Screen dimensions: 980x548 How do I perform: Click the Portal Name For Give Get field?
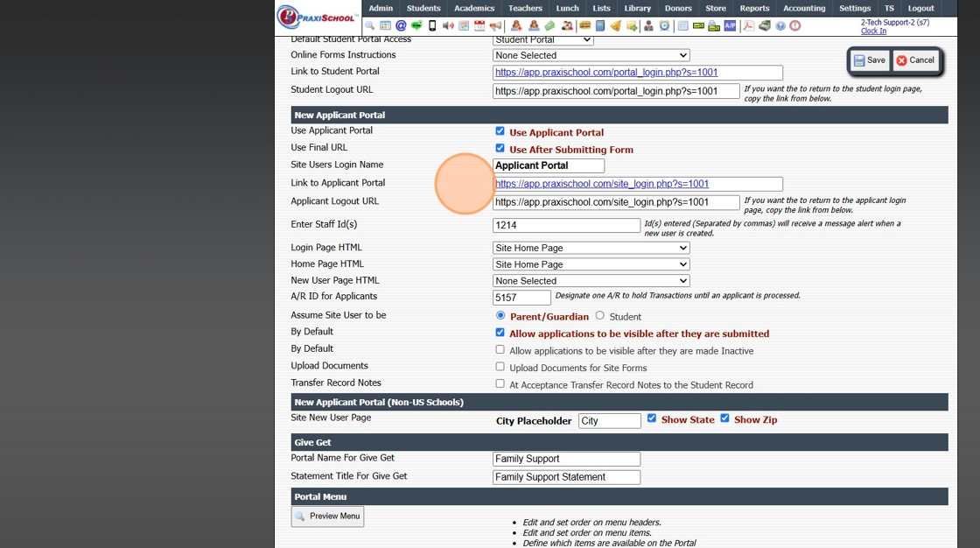coord(566,459)
